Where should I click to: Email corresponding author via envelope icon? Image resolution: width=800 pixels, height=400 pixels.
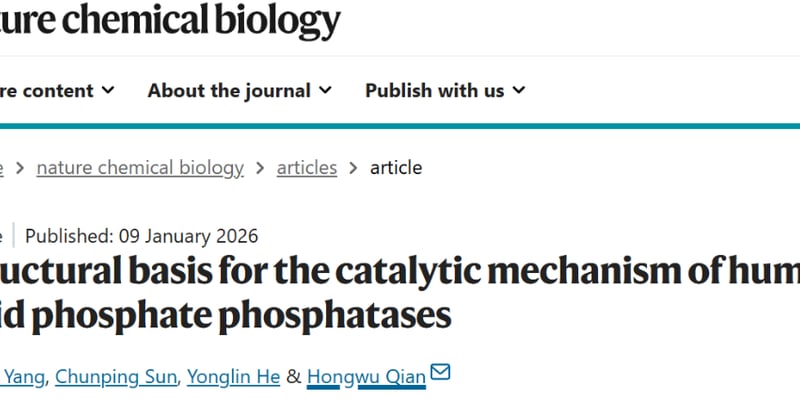coord(440,374)
